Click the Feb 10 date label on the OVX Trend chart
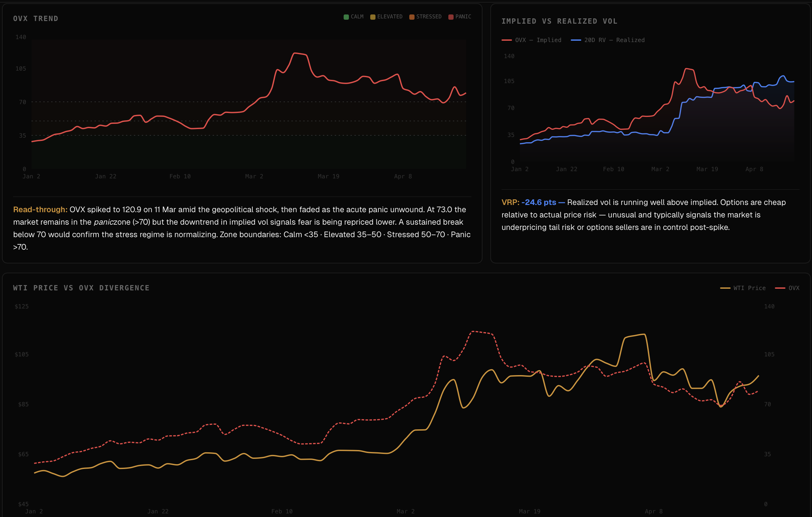 (180, 176)
